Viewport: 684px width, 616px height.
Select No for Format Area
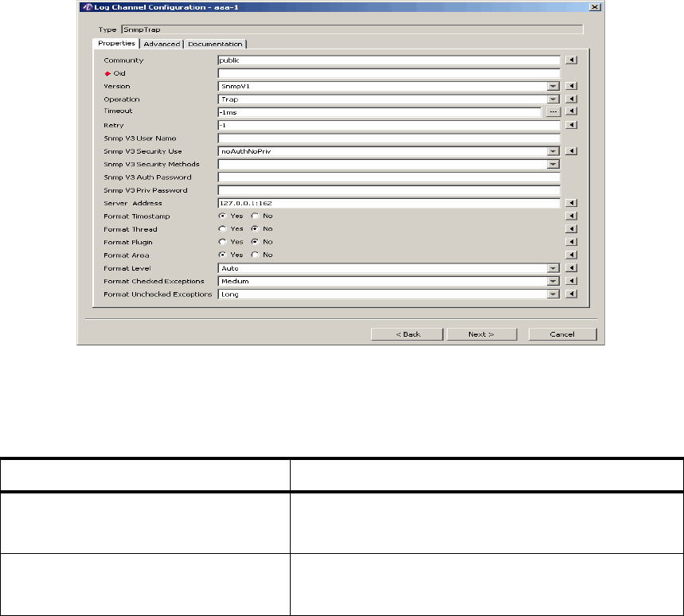255,255
